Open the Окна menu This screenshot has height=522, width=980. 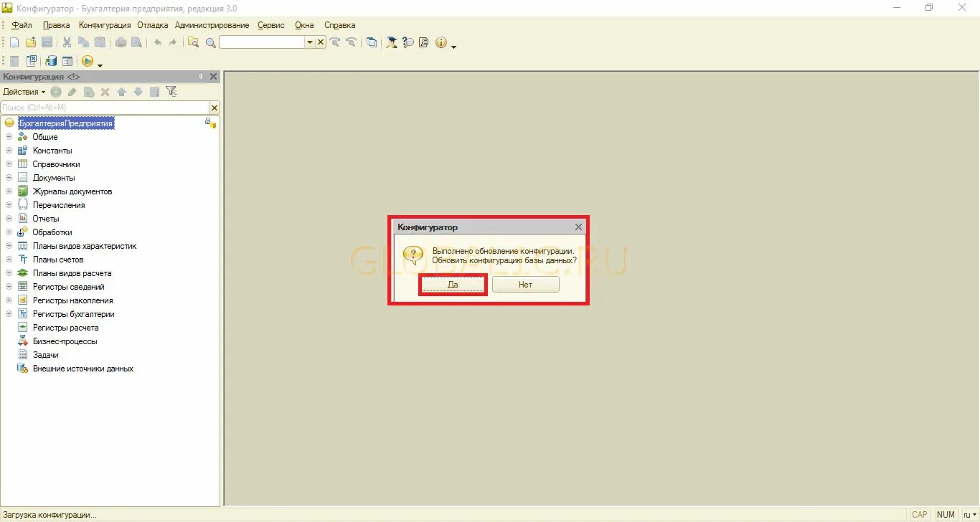pos(304,25)
